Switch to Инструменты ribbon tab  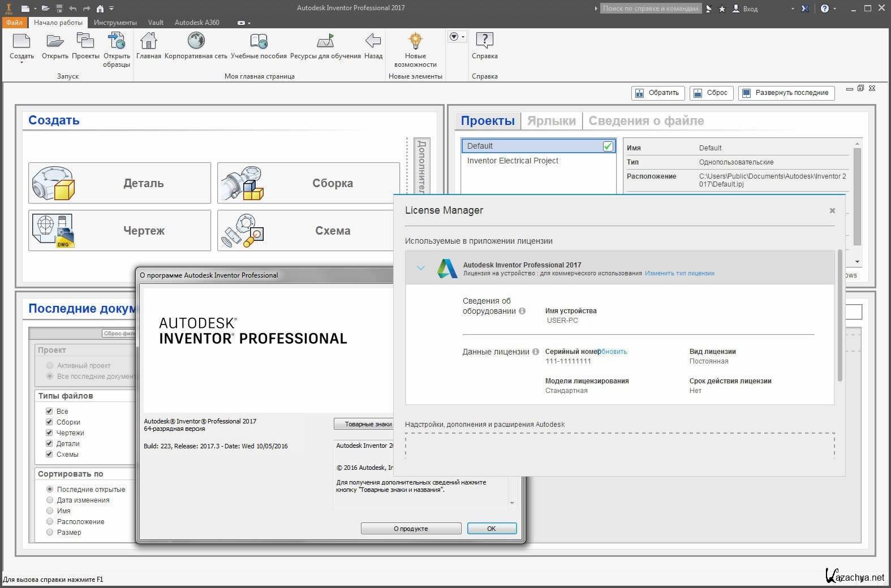tap(115, 23)
